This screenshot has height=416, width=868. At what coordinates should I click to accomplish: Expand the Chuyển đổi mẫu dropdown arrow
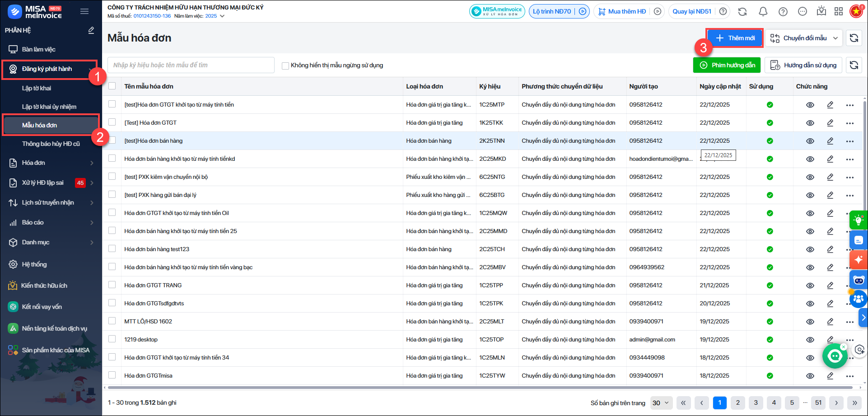coord(835,38)
